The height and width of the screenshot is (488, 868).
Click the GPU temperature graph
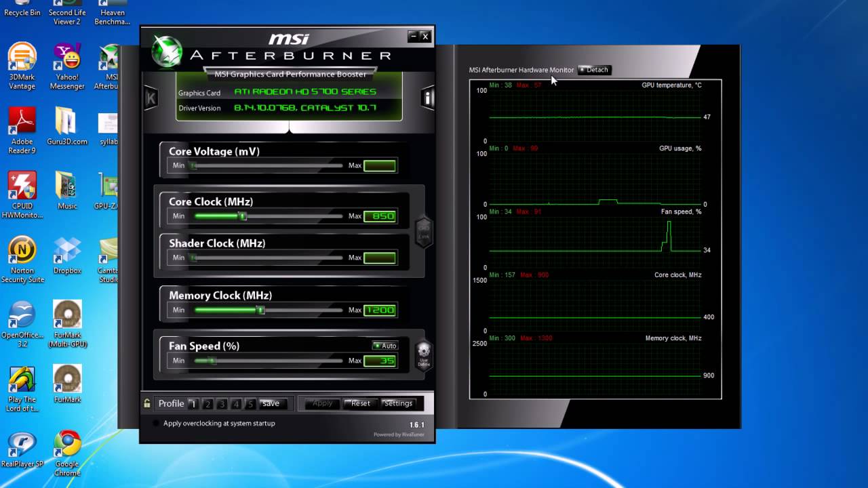pyautogui.click(x=595, y=116)
